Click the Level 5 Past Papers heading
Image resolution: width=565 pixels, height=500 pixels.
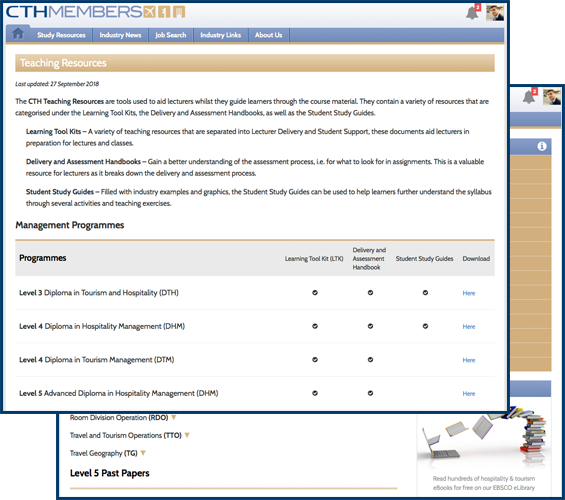tap(110, 473)
